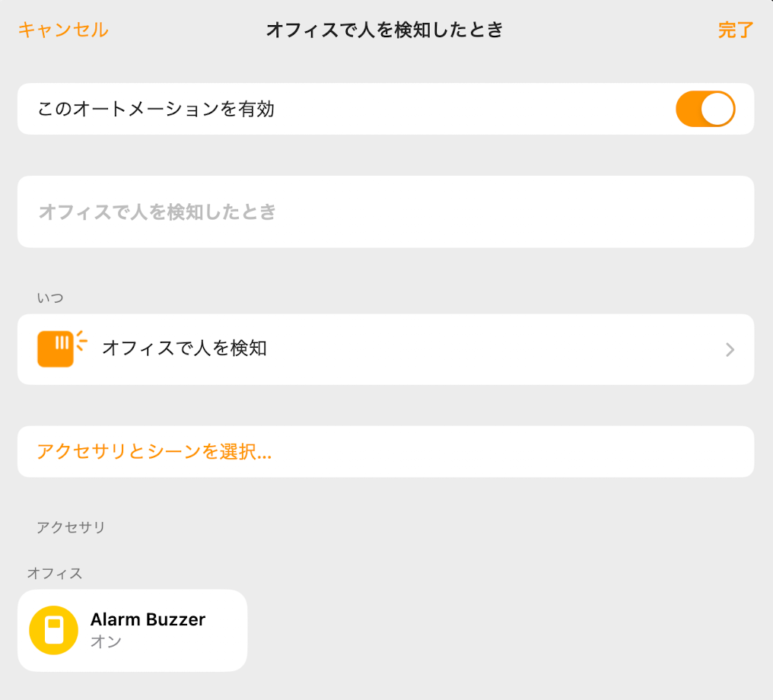Viewport: 773px width, 700px height.
Task: Click the アクセサリ section header
Action: 71,527
